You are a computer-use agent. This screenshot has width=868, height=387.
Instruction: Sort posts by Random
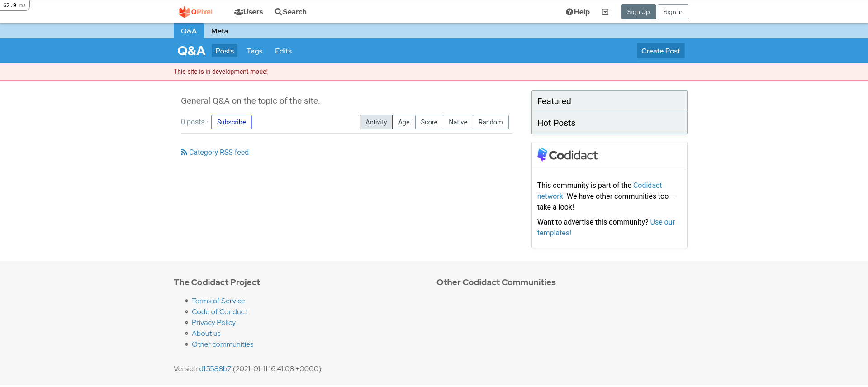point(490,122)
